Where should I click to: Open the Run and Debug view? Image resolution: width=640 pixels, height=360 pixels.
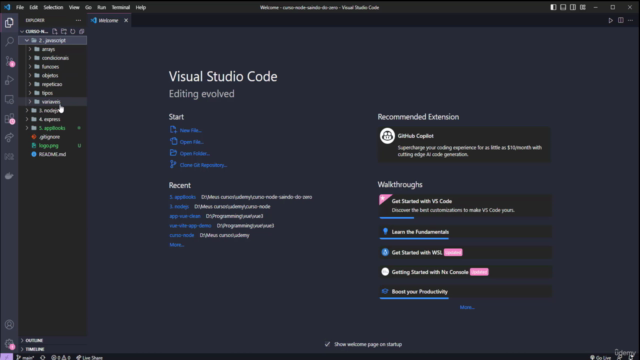tap(9, 80)
